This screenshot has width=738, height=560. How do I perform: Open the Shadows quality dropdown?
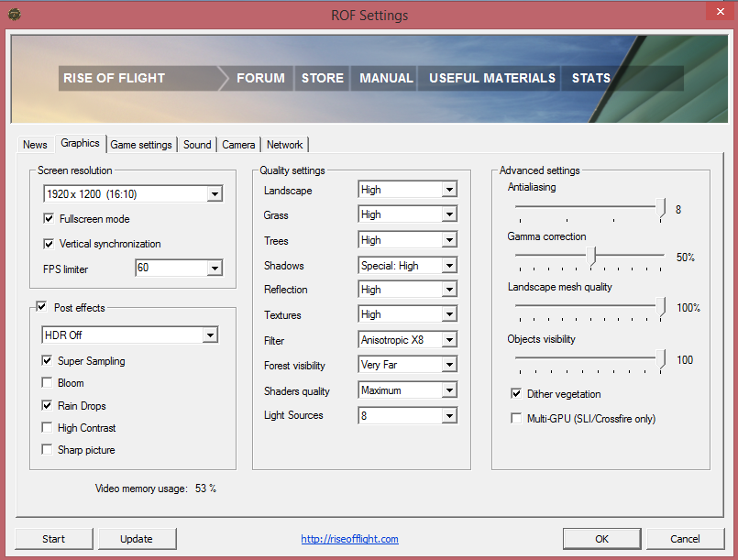(408, 266)
